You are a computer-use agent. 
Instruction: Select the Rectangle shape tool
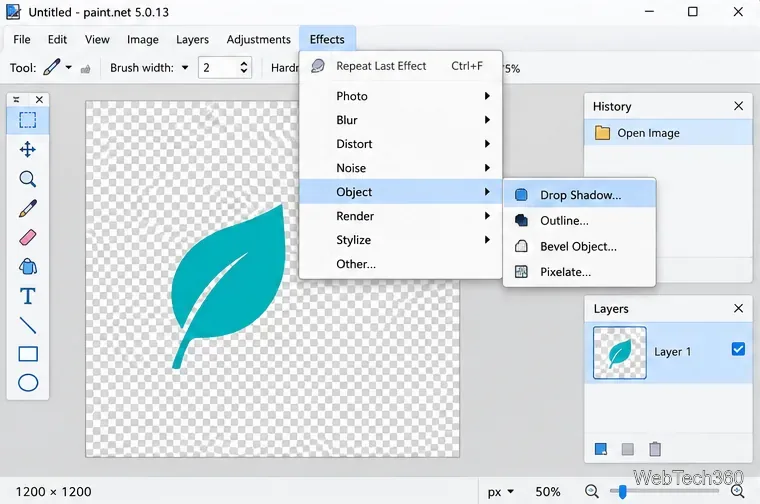point(28,354)
